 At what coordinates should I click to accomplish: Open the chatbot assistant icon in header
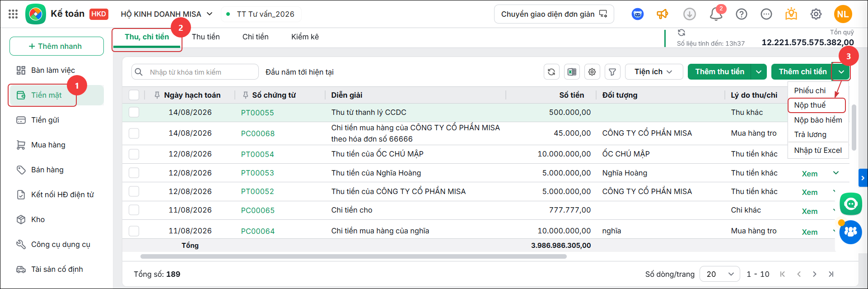point(637,14)
